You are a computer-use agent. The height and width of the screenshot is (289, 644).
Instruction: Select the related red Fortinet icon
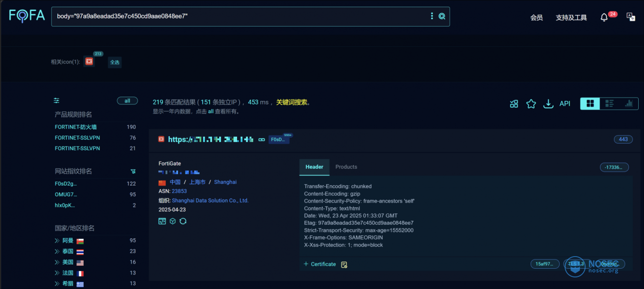click(x=89, y=61)
